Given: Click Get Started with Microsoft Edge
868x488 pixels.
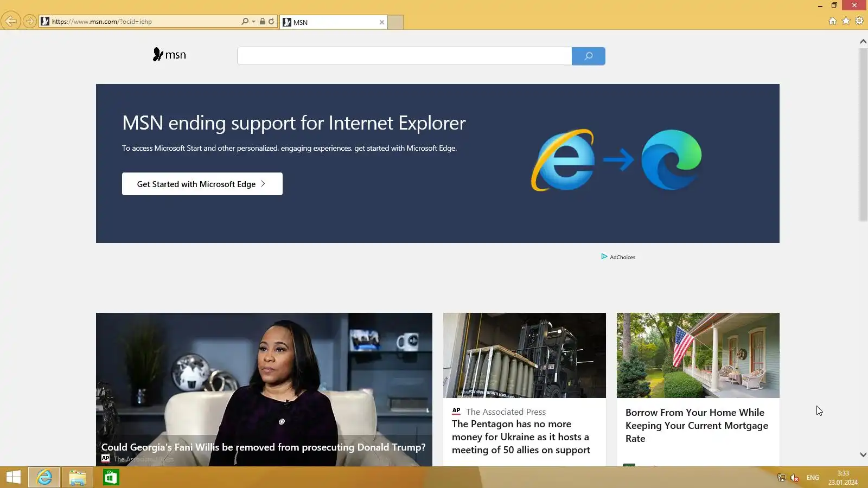Looking at the screenshot, I should pyautogui.click(x=202, y=184).
